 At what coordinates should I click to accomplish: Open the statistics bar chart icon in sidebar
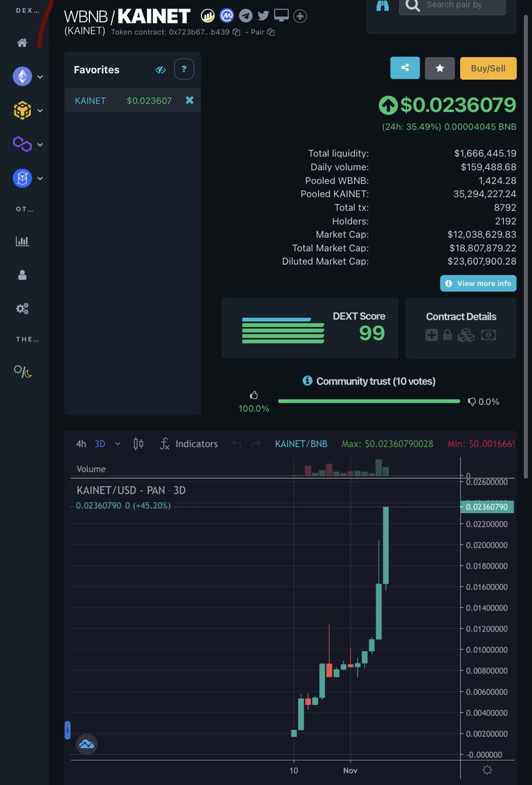click(x=22, y=241)
